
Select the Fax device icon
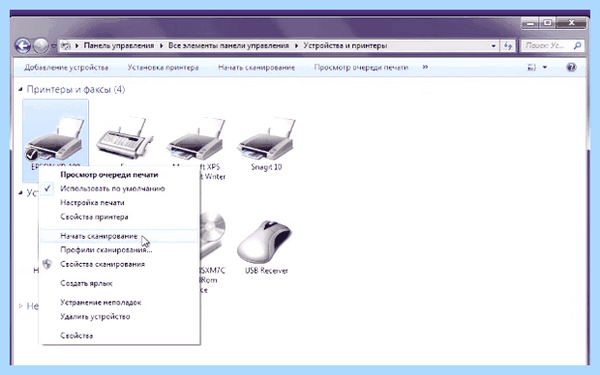[x=124, y=138]
